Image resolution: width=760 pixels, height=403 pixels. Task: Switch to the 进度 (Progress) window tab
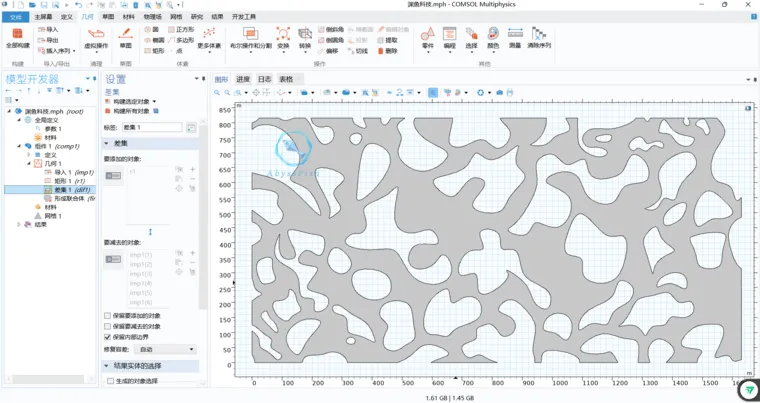(243, 79)
